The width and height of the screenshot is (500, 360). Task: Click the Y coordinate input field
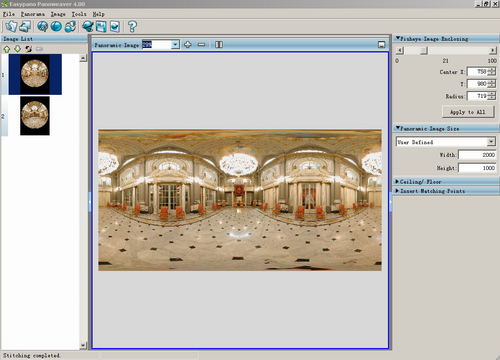(x=477, y=84)
